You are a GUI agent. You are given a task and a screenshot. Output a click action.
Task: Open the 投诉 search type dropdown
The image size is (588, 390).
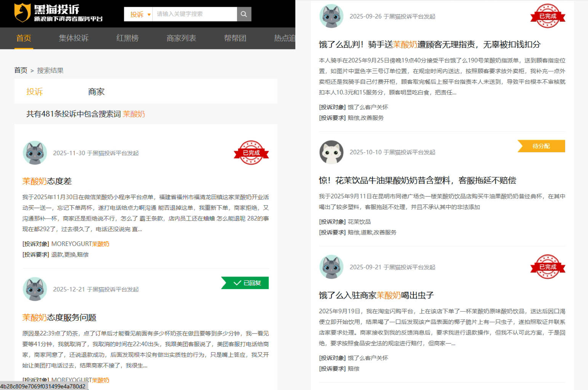tap(139, 14)
